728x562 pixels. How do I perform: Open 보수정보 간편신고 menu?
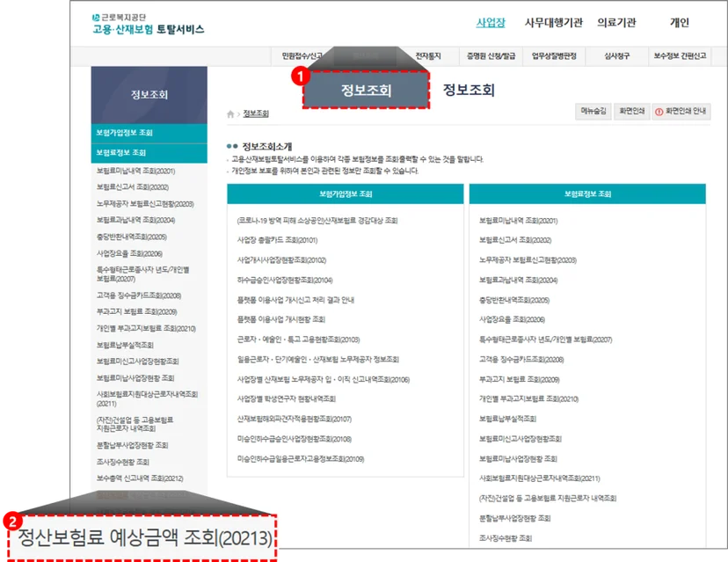[x=680, y=56]
